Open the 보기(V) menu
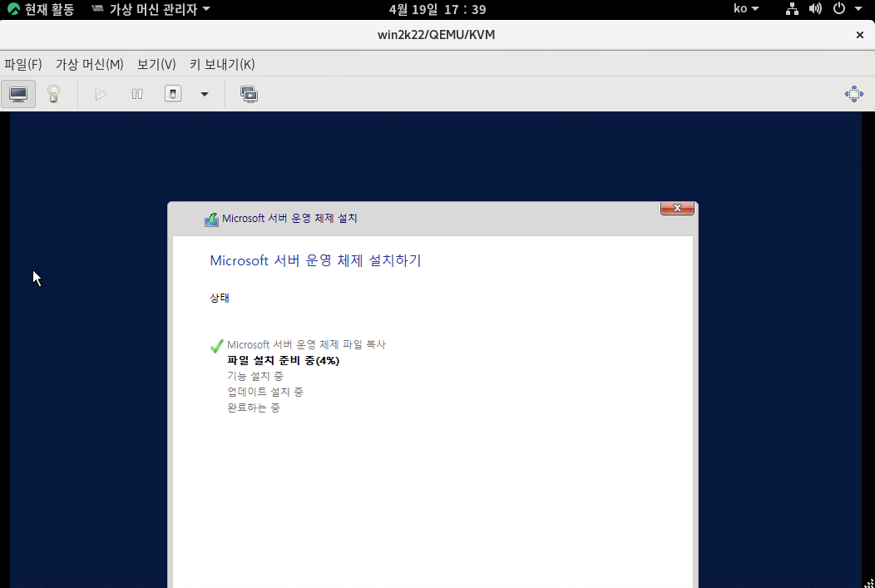The image size is (875, 588). pos(157,64)
